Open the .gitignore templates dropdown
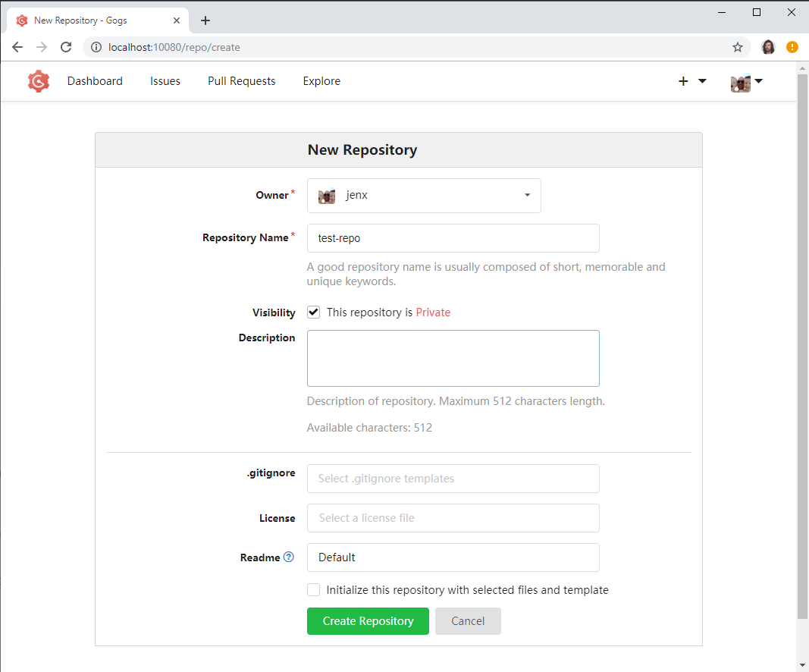The image size is (809, 672). 453,479
